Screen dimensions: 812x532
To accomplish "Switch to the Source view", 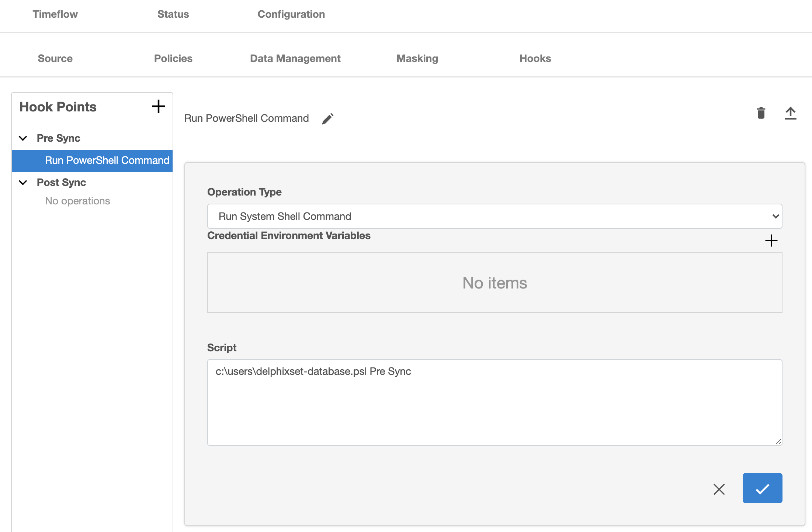I will click(x=55, y=58).
